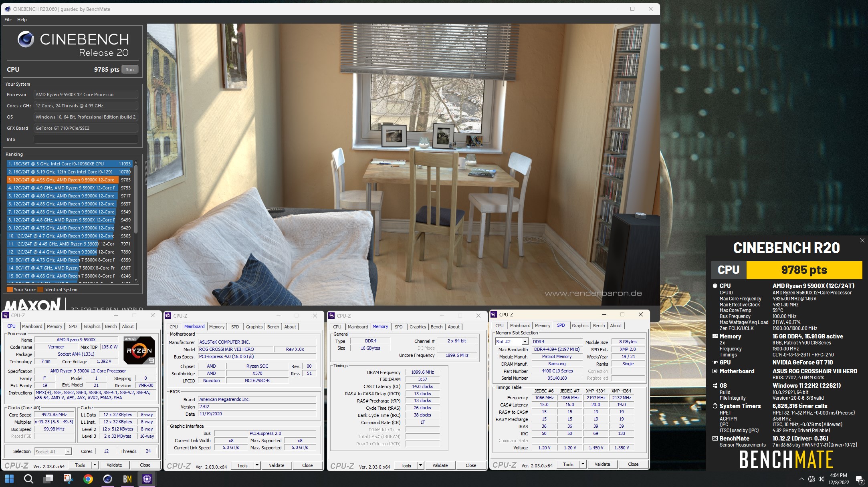Open Cinebench File menu
The width and height of the screenshot is (868, 487).
[x=8, y=20]
